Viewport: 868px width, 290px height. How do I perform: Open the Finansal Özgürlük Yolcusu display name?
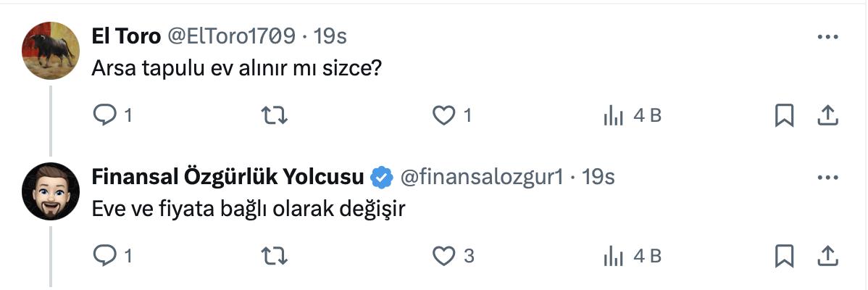tap(228, 176)
